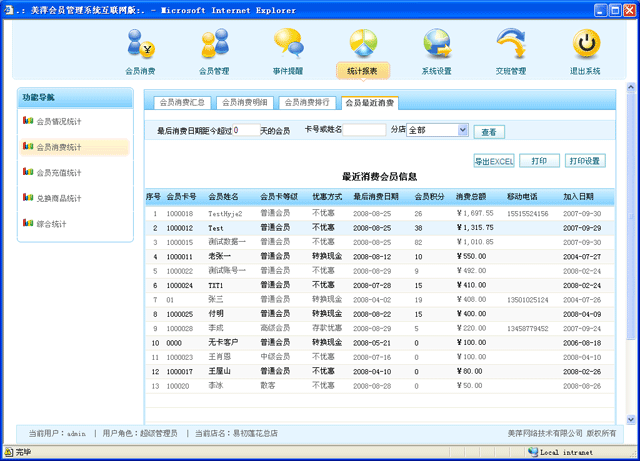Screen dimensions: 640x461
Task: Click the 移动电话 column header
Action: (x=522, y=197)
